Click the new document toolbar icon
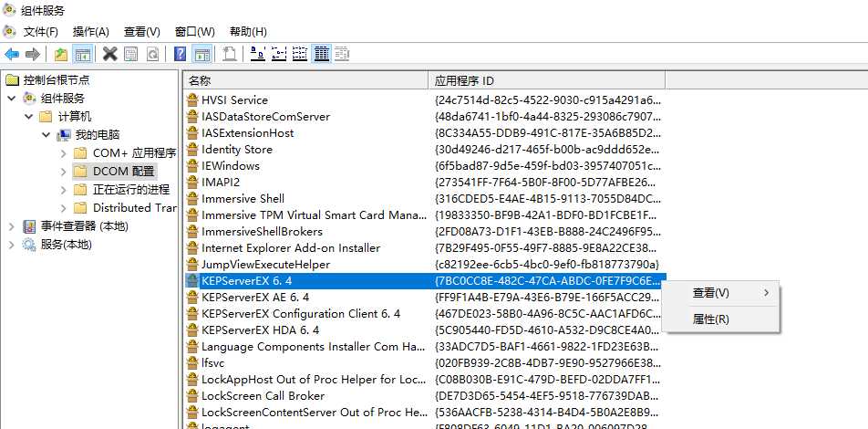Image resolution: width=868 pixels, height=429 pixels. click(x=229, y=54)
